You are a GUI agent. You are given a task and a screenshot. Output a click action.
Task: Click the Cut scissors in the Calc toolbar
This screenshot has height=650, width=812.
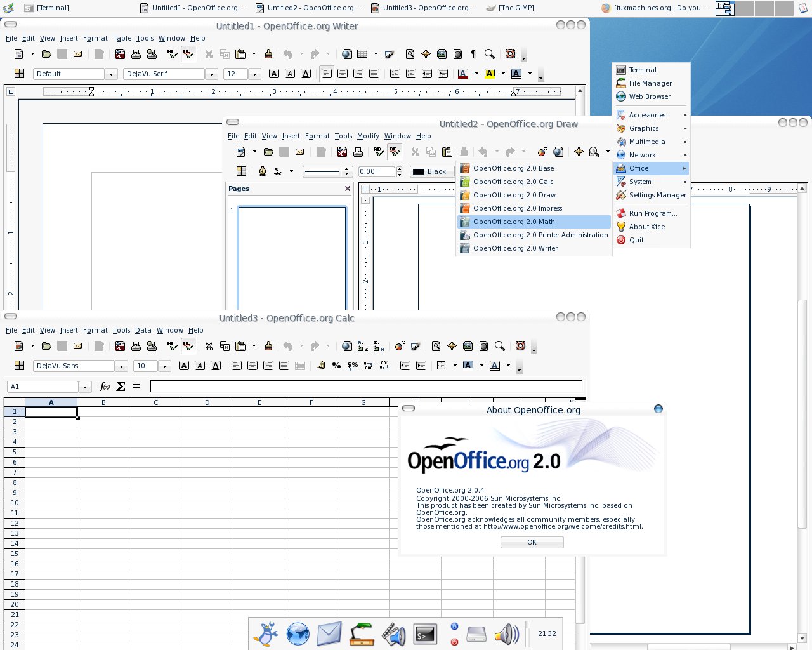209,346
